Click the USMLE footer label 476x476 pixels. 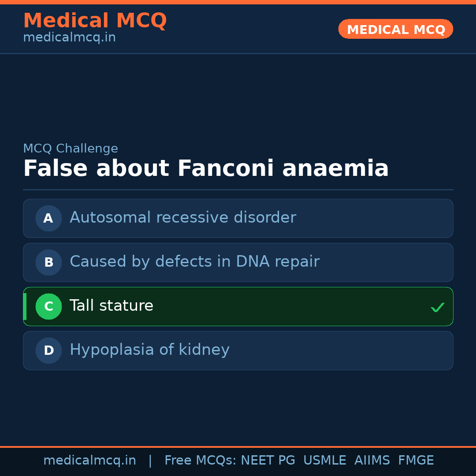(x=324, y=461)
